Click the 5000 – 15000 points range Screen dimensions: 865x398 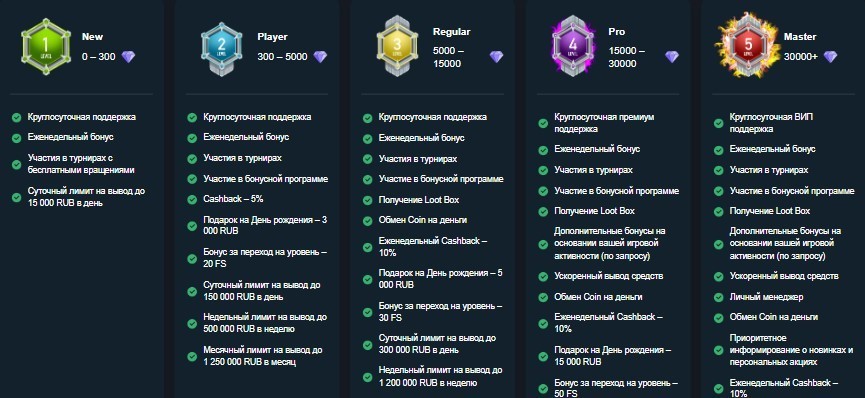pyautogui.click(x=448, y=57)
